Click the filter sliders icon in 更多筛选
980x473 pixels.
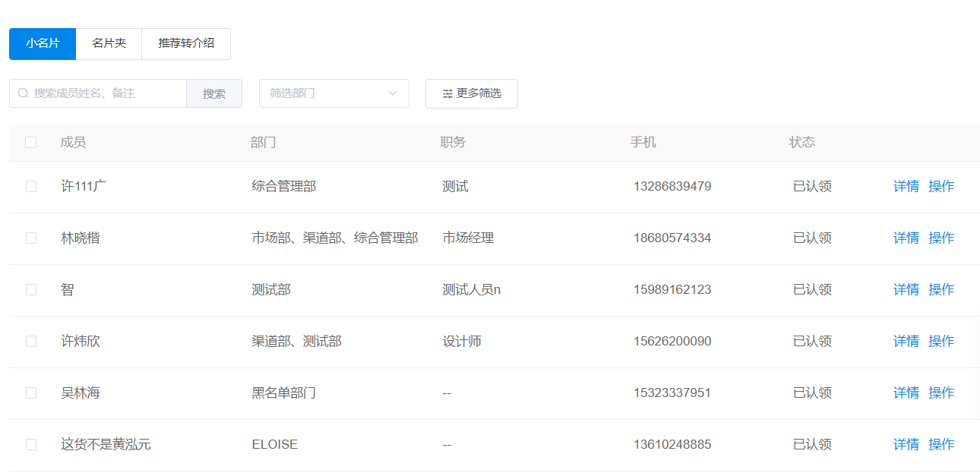click(x=447, y=93)
